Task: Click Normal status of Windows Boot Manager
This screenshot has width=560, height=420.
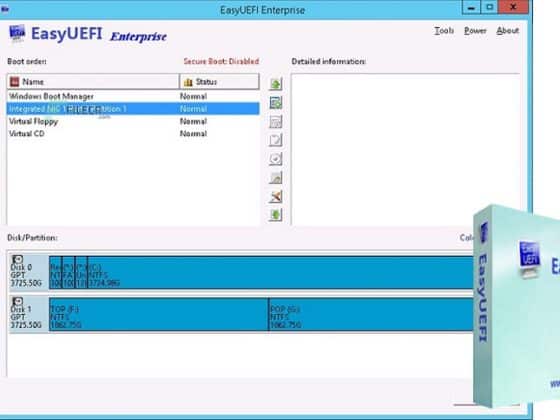Action: (x=193, y=96)
